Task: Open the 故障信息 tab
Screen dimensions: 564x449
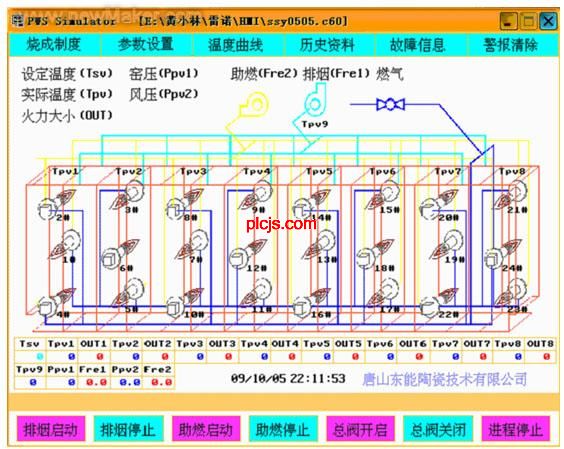Action: tap(417, 45)
